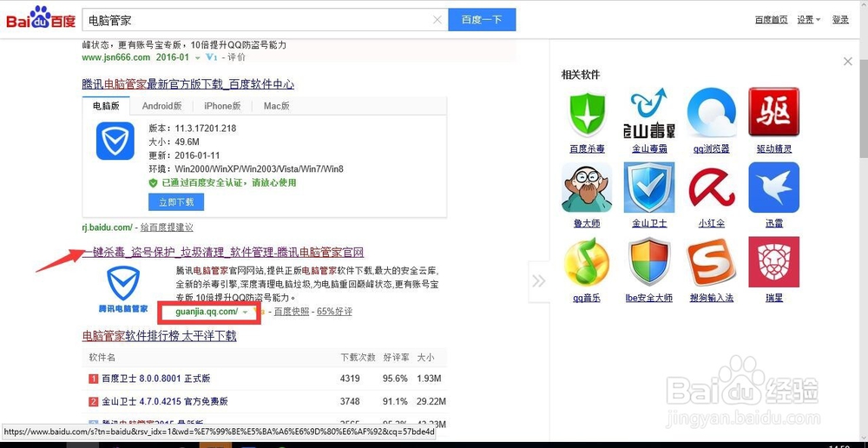Click the 金山毒霸 text label
Image resolution: width=868 pixels, height=448 pixels.
point(649,149)
